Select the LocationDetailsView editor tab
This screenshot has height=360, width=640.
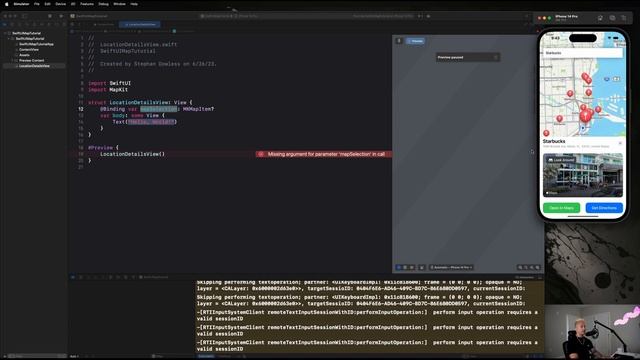click(140, 24)
